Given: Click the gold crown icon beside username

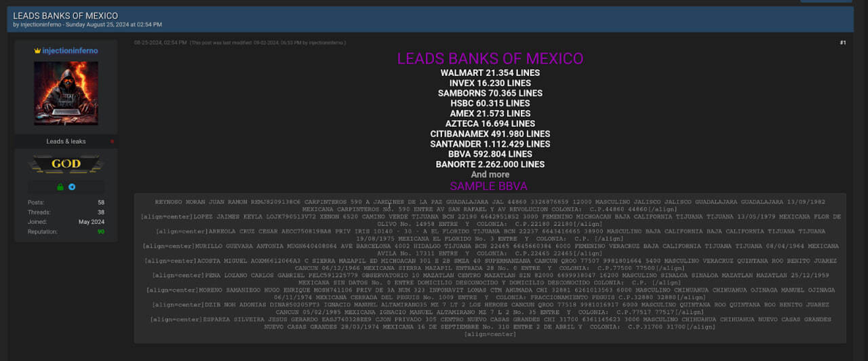Looking at the screenshot, I should [37, 51].
